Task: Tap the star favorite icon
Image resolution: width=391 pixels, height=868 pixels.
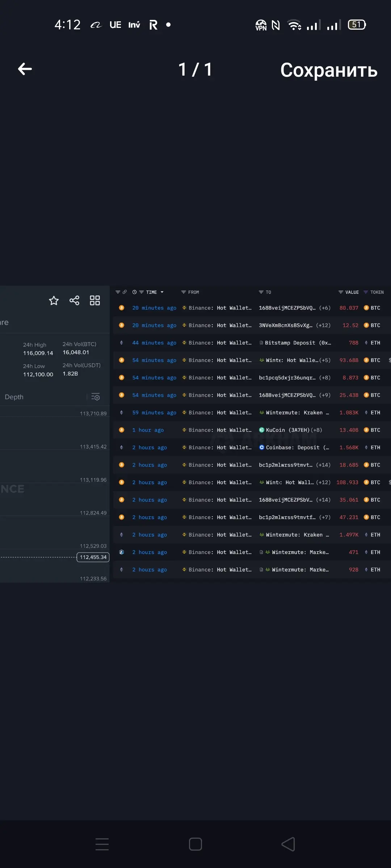Action: (54, 301)
